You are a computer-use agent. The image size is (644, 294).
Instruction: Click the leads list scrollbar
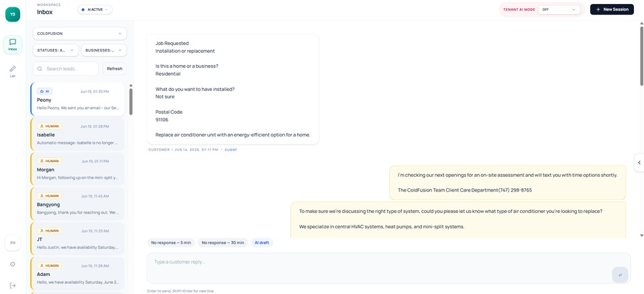coord(131,102)
